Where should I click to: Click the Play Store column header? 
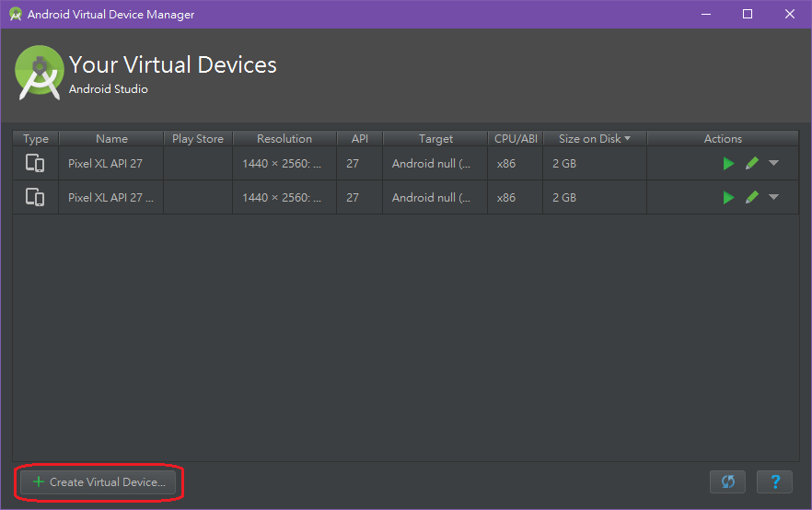[x=198, y=139]
